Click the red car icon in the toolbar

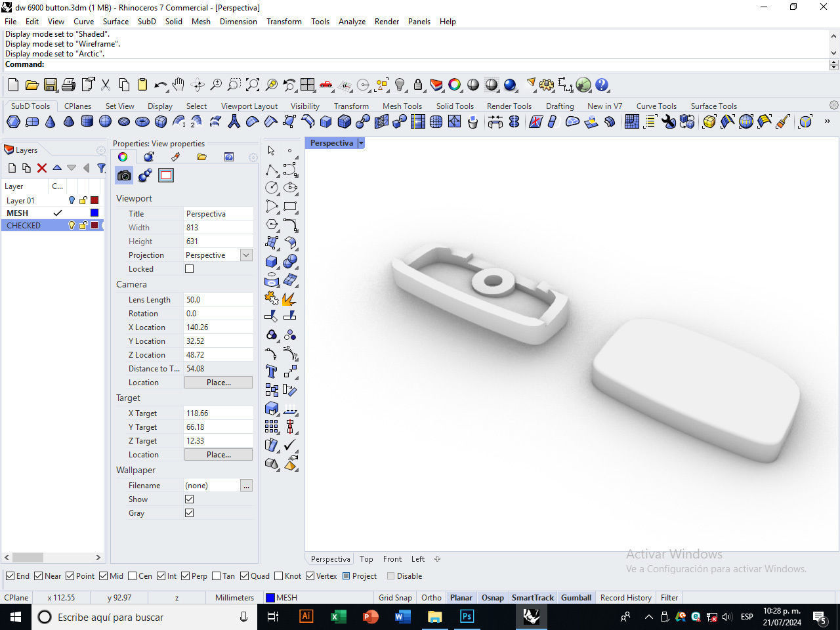pyautogui.click(x=326, y=85)
